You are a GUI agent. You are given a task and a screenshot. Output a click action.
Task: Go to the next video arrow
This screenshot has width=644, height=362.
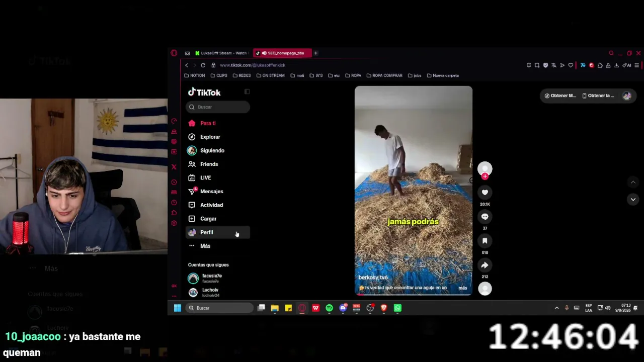633,200
